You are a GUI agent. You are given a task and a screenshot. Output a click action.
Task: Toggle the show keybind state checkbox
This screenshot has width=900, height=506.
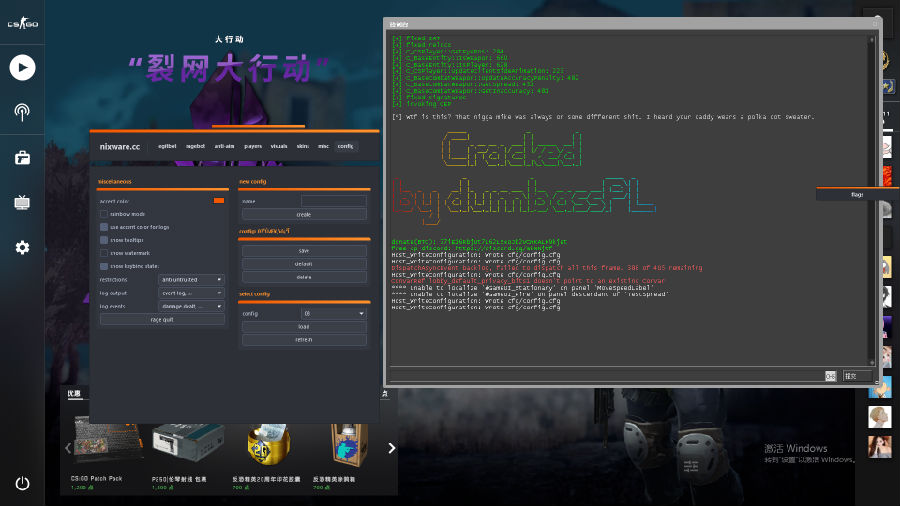104,266
